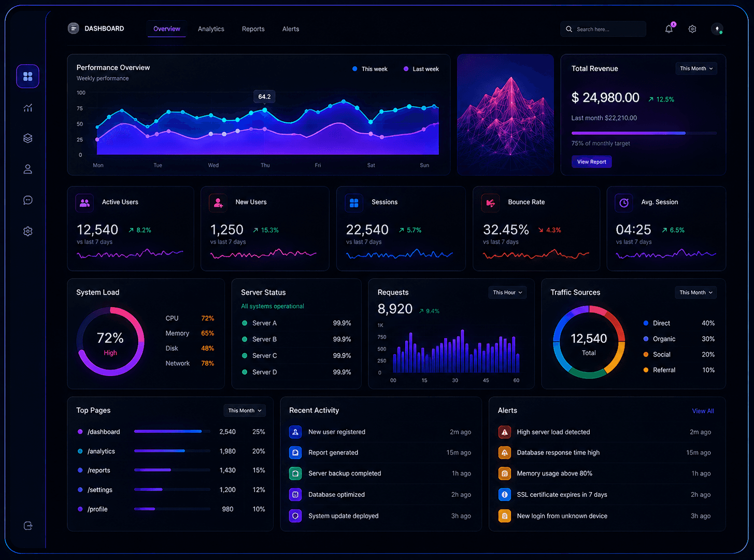Viewport: 754px width, 560px height.
Task: Open the /analytics page row
Action: pyautogui.click(x=171, y=451)
